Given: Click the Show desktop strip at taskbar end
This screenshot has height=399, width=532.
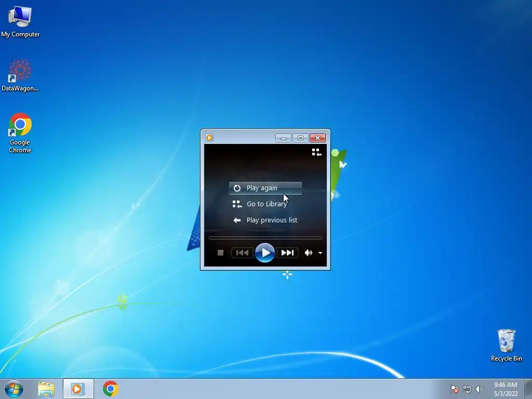Looking at the screenshot, I should coord(528,389).
